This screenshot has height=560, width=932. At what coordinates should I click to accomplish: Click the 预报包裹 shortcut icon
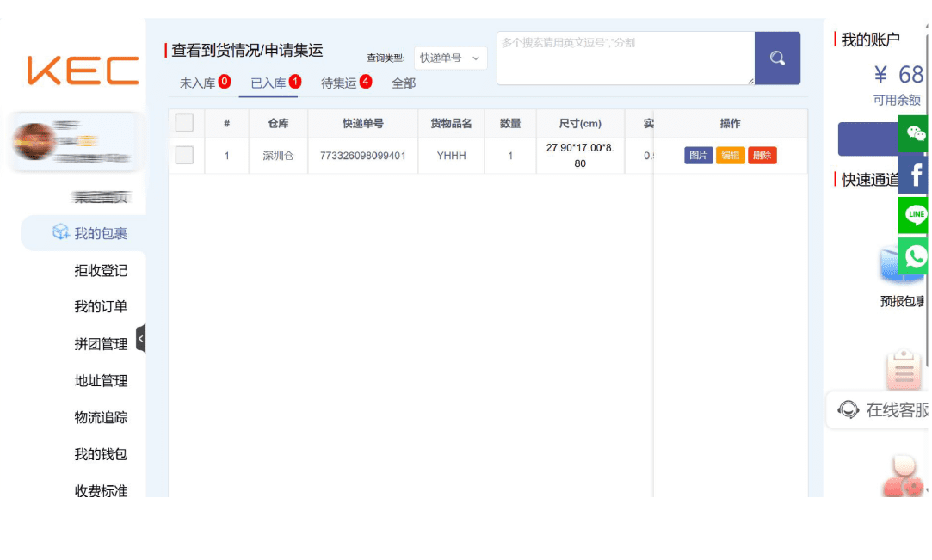[899, 267]
